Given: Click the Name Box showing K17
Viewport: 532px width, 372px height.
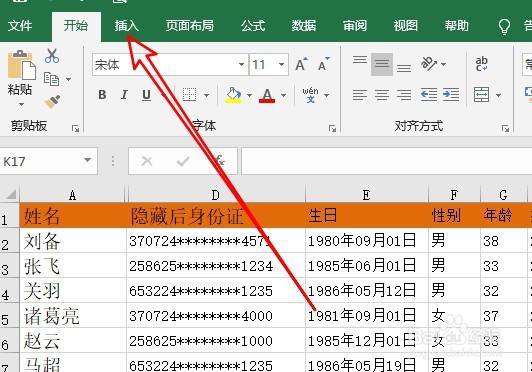Looking at the screenshot, I should (x=48, y=161).
